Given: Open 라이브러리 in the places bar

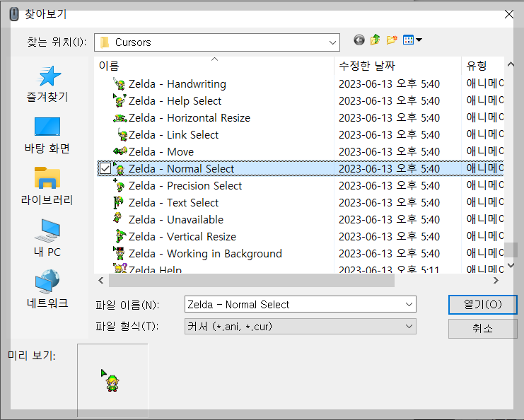Looking at the screenshot, I should pos(47,187).
